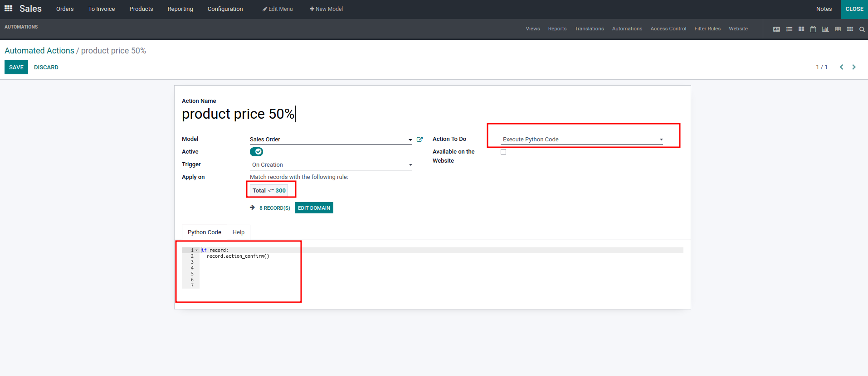Open Action To Do dropdown
Screen dimensions: 868x376
pos(582,140)
